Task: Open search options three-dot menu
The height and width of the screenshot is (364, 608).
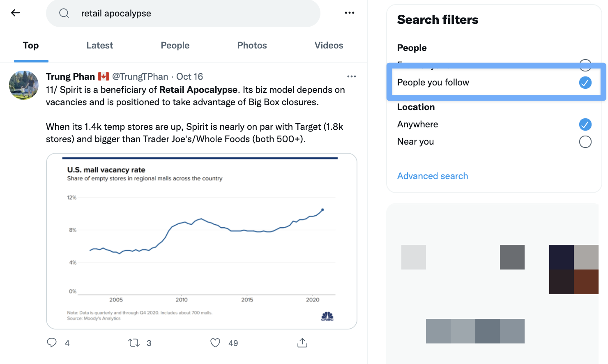Action: click(x=350, y=13)
